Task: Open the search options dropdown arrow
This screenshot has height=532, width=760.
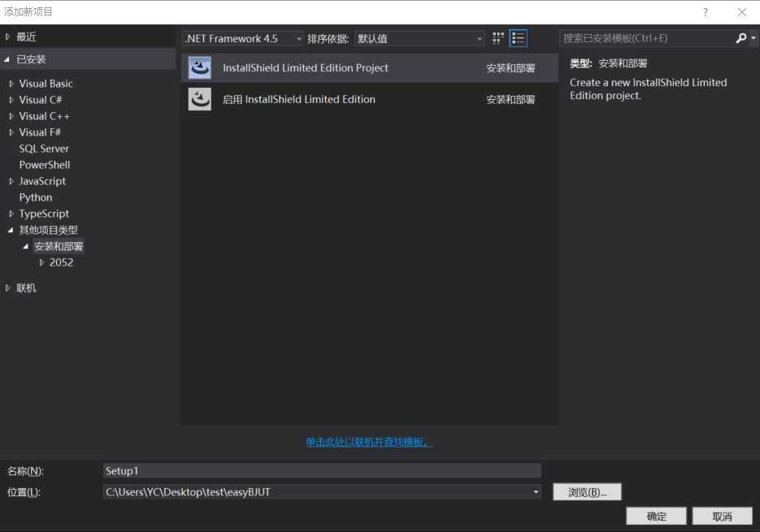Action: pyautogui.click(x=753, y=38)
